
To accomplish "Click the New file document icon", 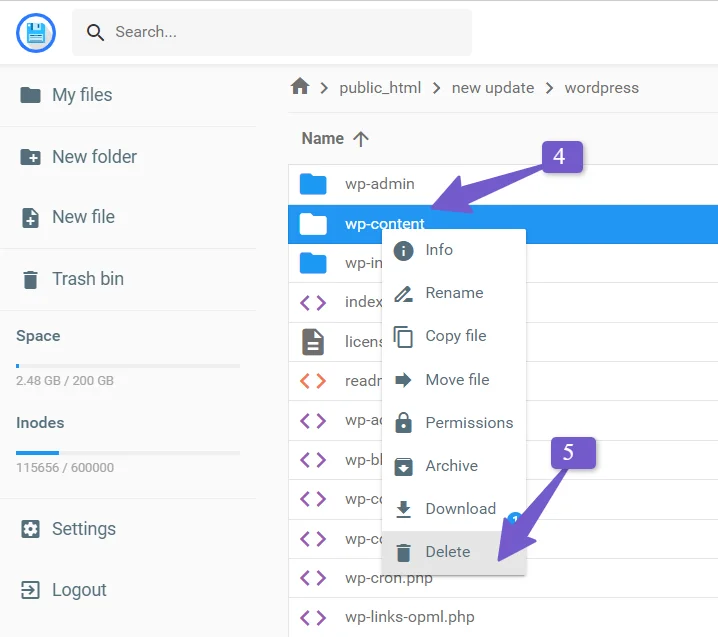I will pos(30,218).
